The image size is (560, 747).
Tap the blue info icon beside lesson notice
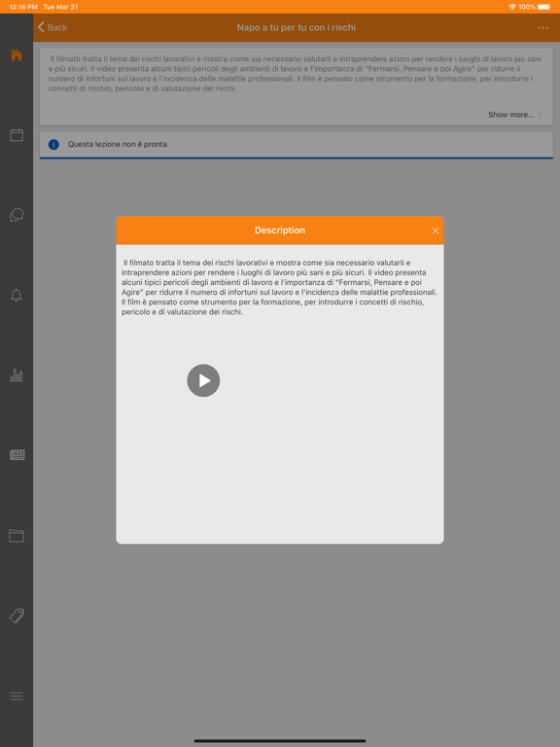(53, 144)
